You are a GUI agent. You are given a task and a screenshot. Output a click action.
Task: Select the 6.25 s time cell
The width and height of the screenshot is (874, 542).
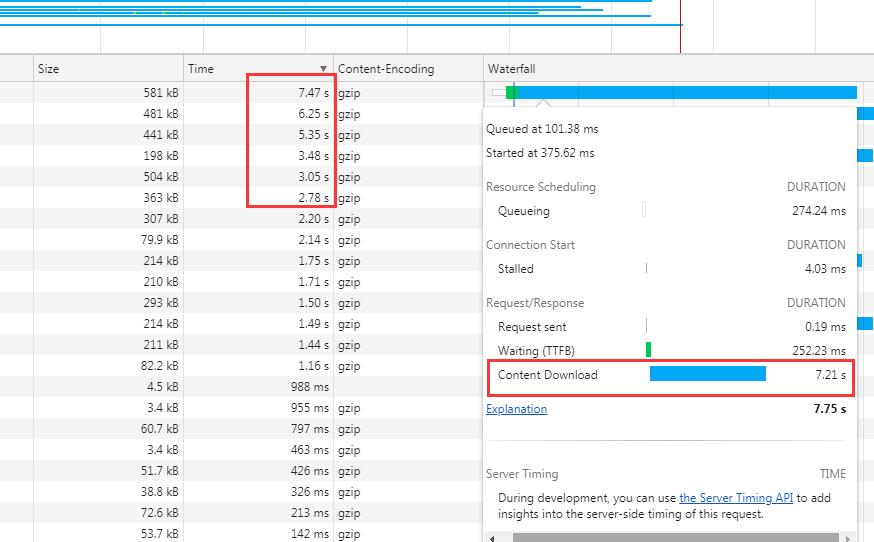click(258, 114)
